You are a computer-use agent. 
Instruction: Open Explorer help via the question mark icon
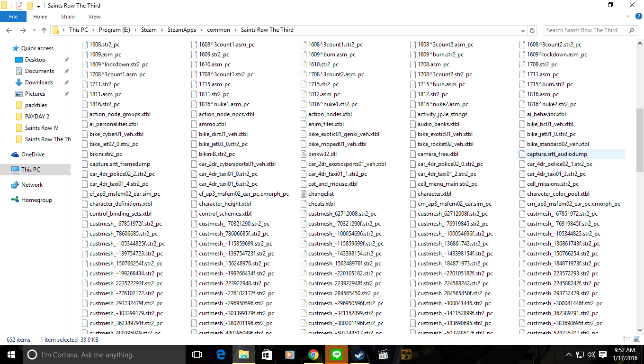638,17
